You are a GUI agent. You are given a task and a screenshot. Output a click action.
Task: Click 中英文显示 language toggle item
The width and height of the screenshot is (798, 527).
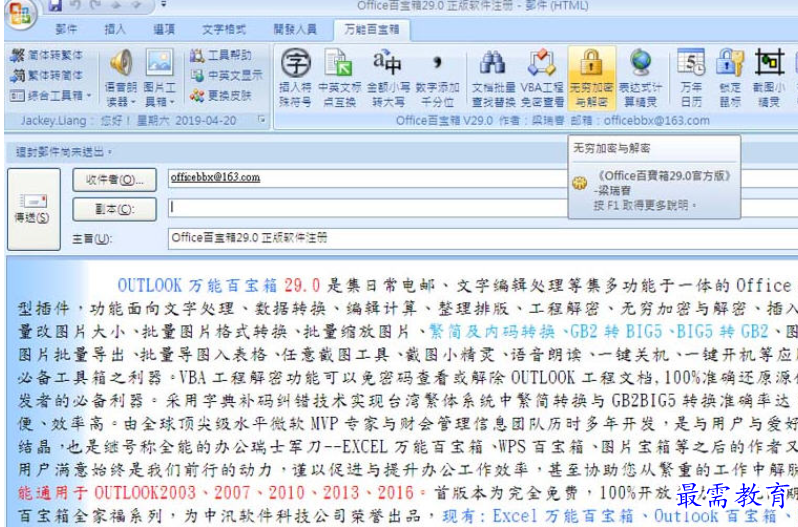(227, 75)
